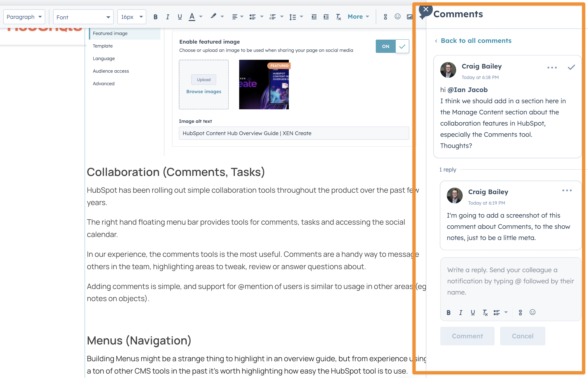Open the text color dropdown arrow

click(201, 17)
